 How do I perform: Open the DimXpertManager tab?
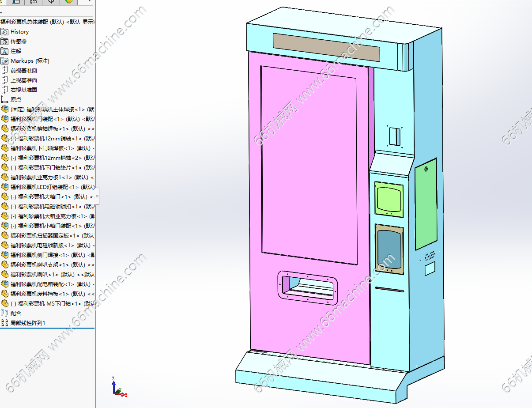[x=51, y=2]
